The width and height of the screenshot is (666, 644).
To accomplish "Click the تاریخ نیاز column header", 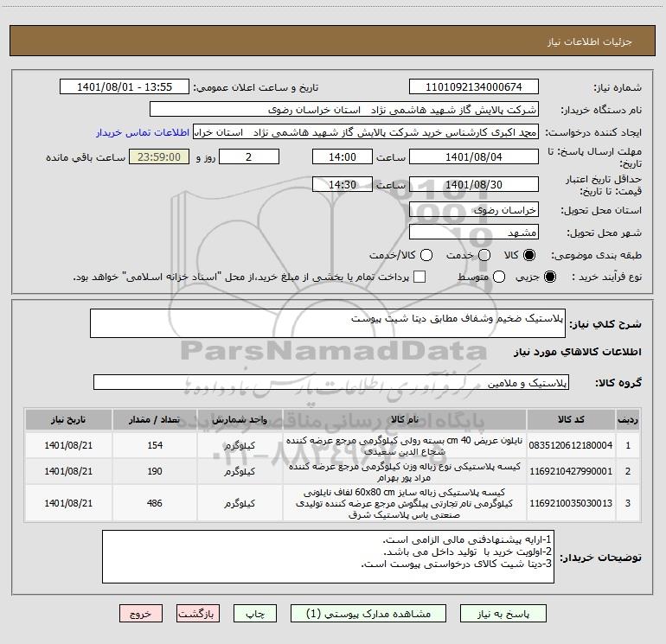I will pos(68,419).
